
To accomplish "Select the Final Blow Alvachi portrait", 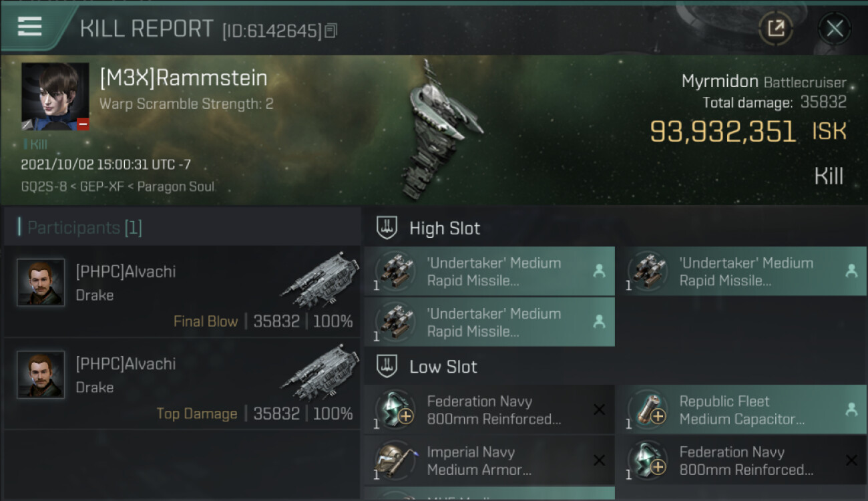I will (x=41, y=283).
